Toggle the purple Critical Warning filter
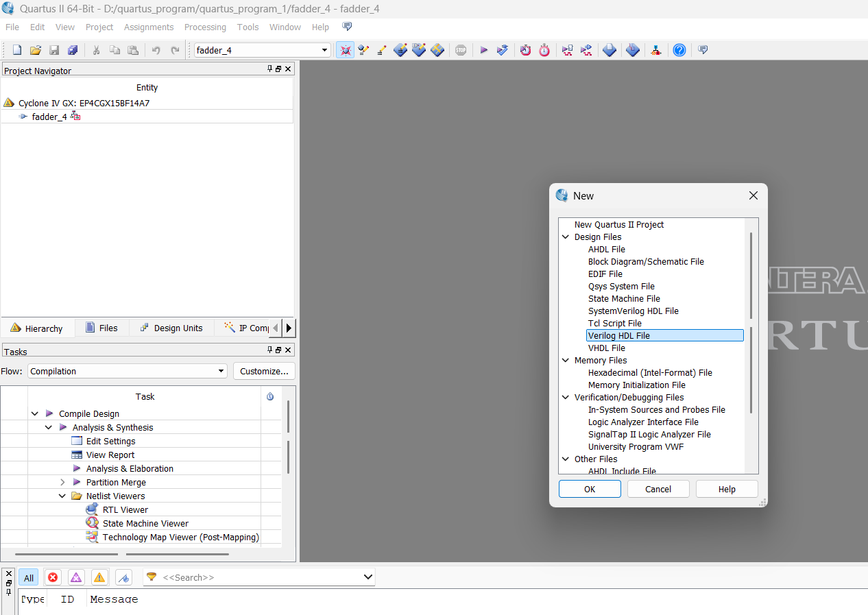 pyautogui.click(x=76, y=578)
